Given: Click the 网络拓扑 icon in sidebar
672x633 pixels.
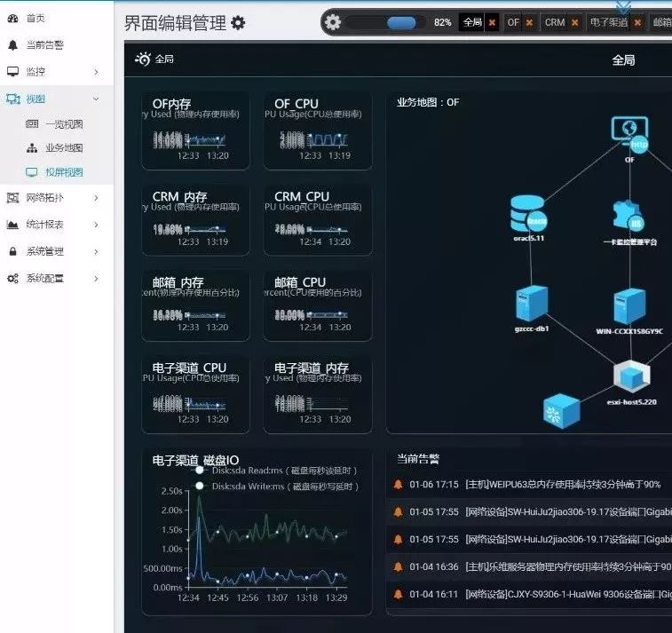Looking at the screenshot, I should [12, 198].
